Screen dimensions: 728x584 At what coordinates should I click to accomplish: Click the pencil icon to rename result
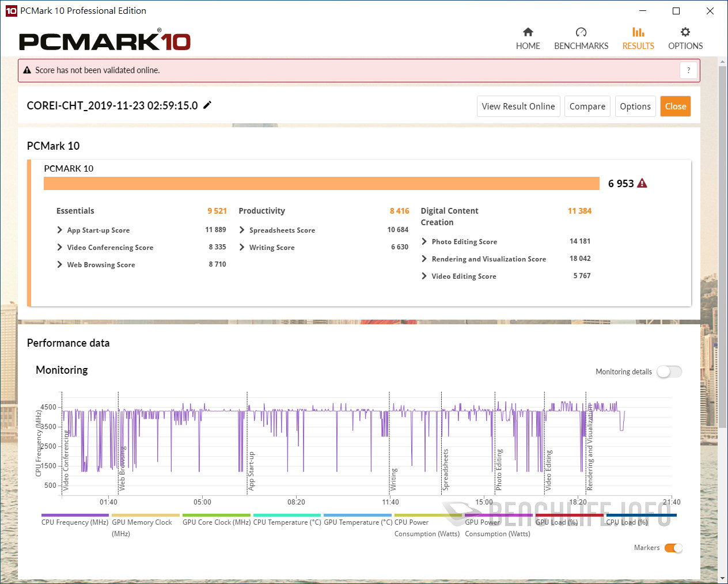click(x=208, y=105)
